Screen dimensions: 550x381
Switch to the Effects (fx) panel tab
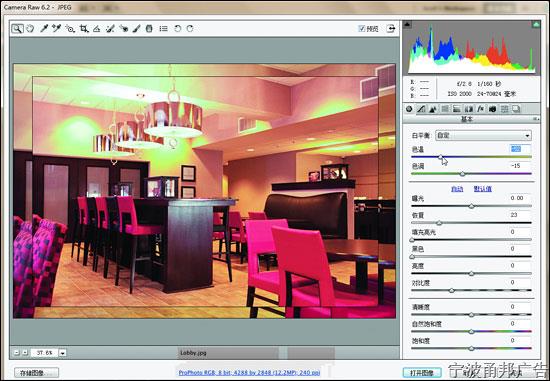point(480,109)
